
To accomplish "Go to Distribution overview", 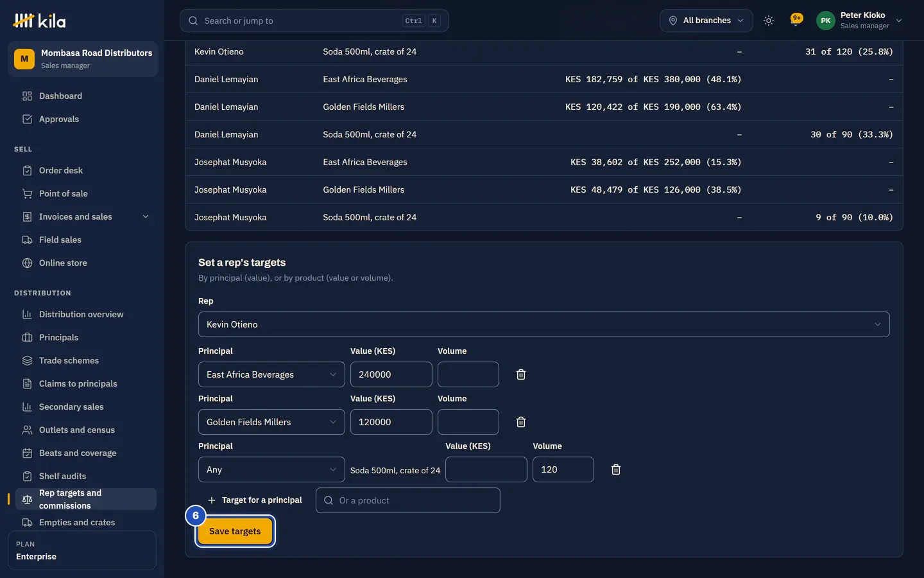I will (x=85, y=315).
